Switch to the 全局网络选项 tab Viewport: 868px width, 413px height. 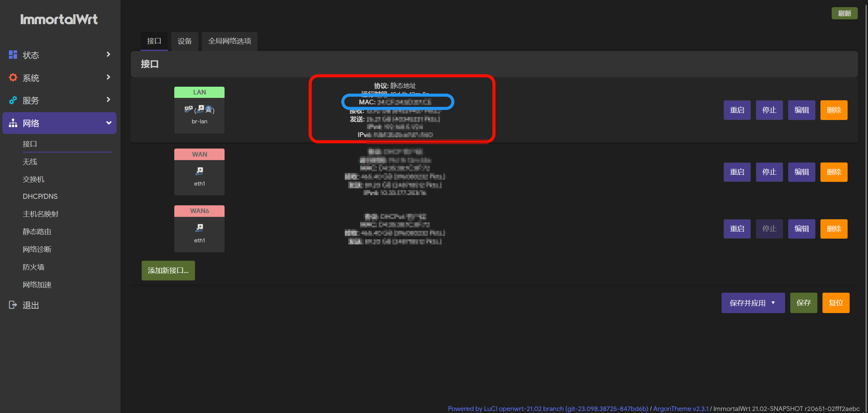click(230, 41)
